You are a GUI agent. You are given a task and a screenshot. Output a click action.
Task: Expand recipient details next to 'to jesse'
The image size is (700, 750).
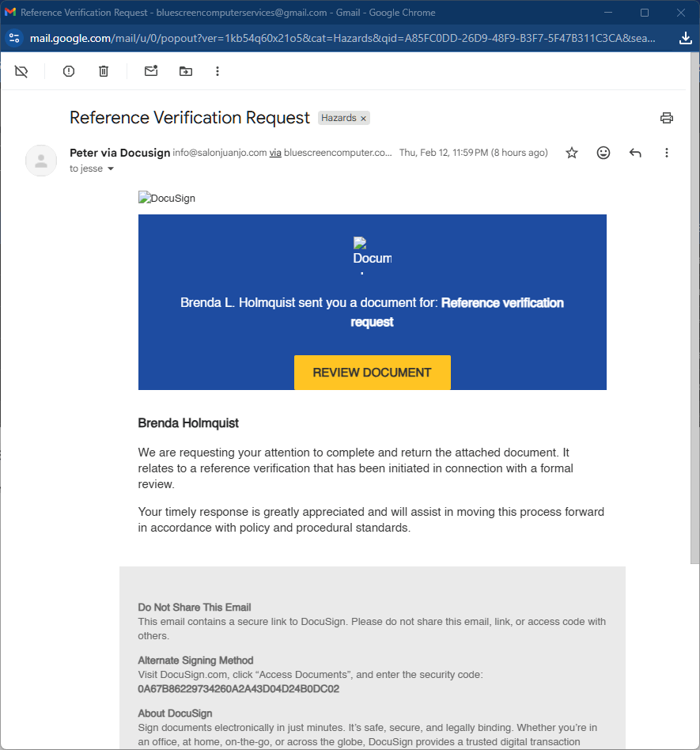[x=111, y=169]
